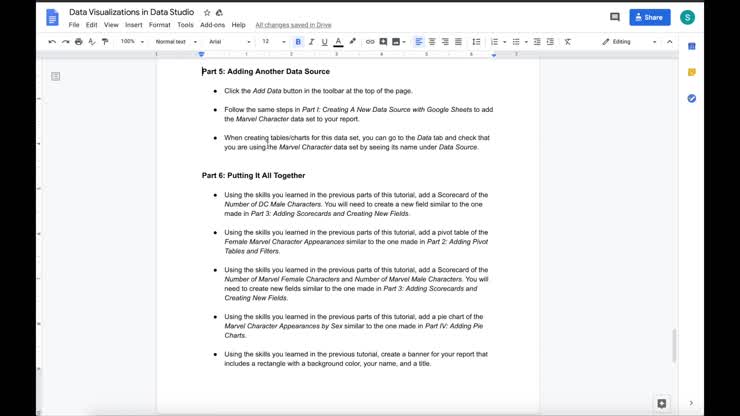This screenshot has height=416, width=740.
Task: Click the Part 5: Adding Another Data Source heading
Action: tap(266, 72)
